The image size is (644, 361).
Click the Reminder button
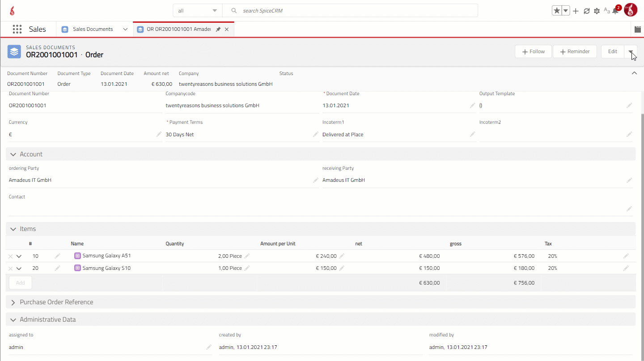pos(575,52)
